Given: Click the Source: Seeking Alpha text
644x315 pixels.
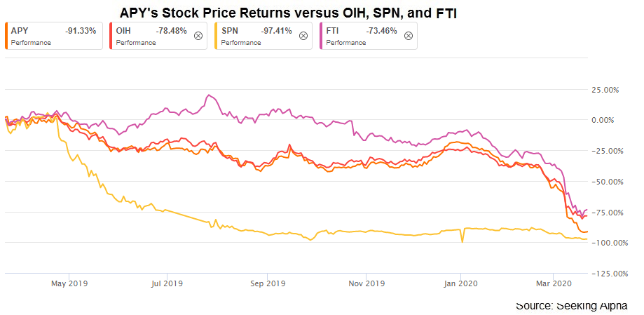Looking at the screenshot, I should tap(571, 306).
